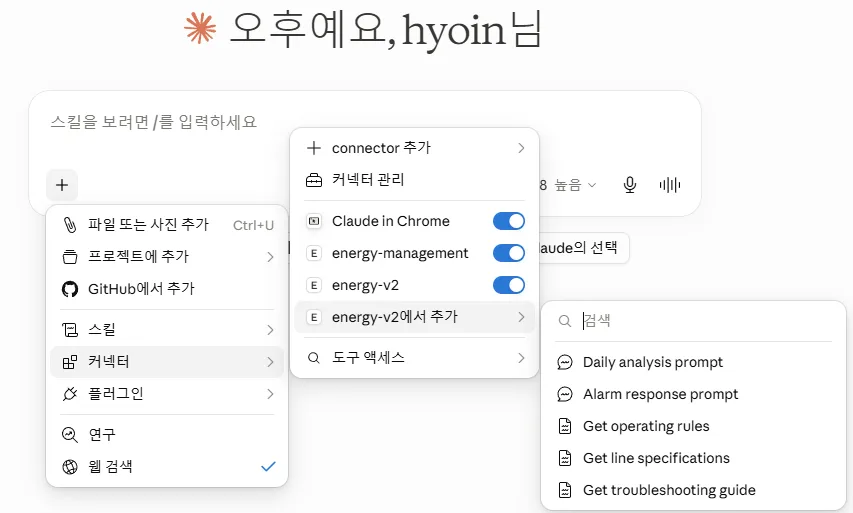
Task: Expand the 도구 액세스 chevron
Action: coord(521,358)
